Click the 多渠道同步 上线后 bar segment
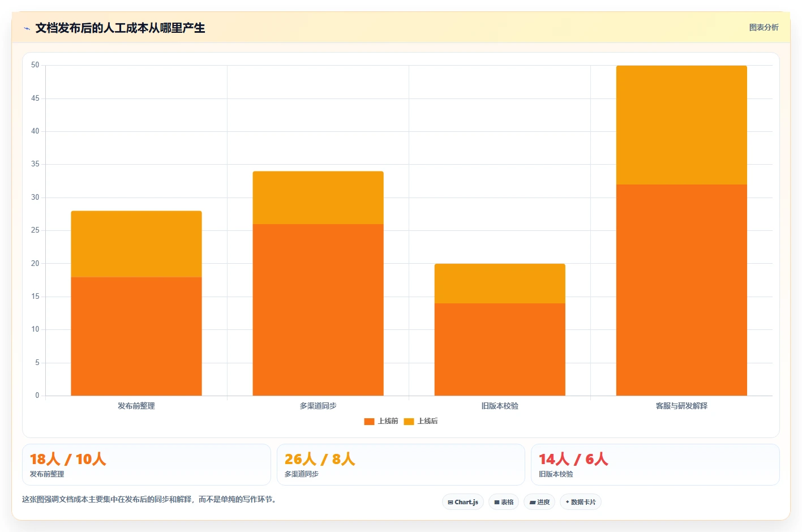 (x=318, y=198)
